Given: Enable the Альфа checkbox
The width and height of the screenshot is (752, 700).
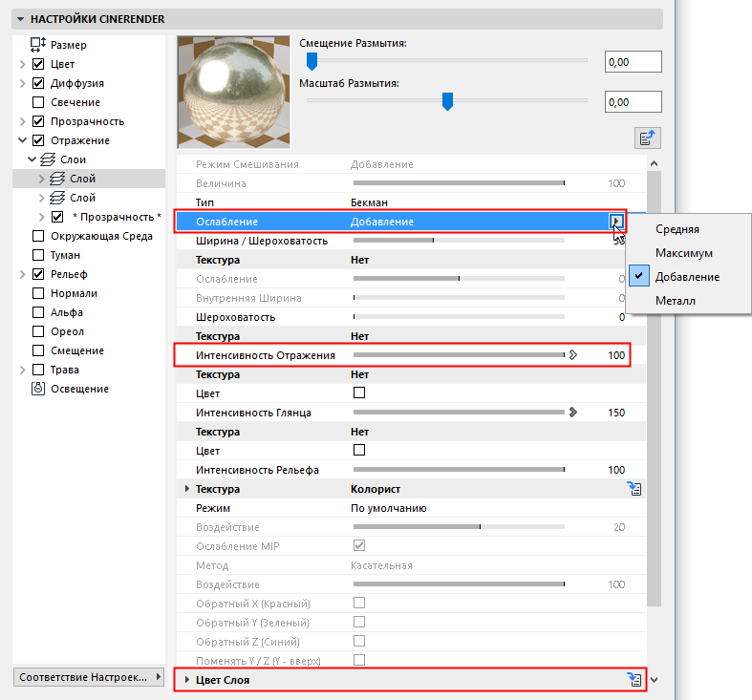Looking at the screenshot, I should point(38,312).
